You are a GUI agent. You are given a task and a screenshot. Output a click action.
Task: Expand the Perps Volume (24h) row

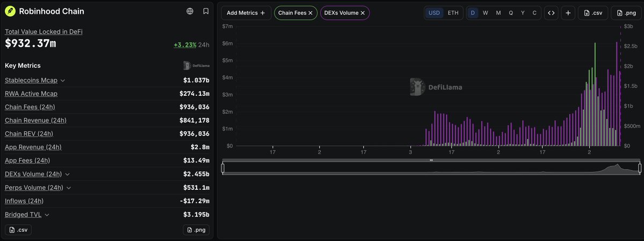click(69, 188)
